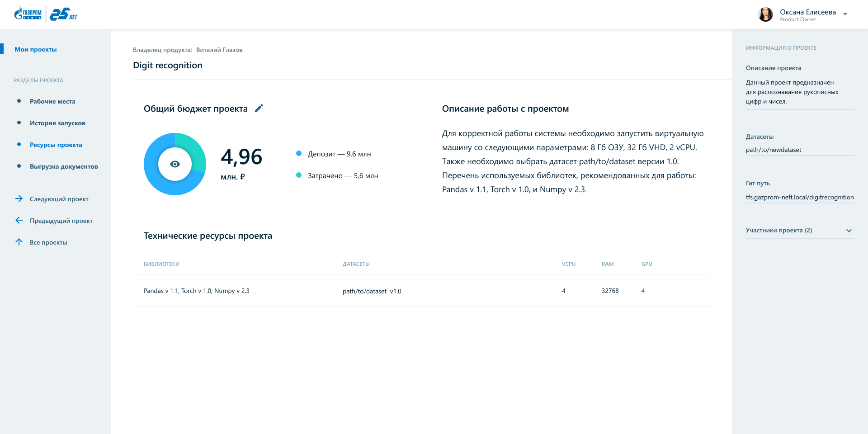Select Ресурсы проекта section
The width and height of the screenshot is (868, 434).
pos(56,145)
